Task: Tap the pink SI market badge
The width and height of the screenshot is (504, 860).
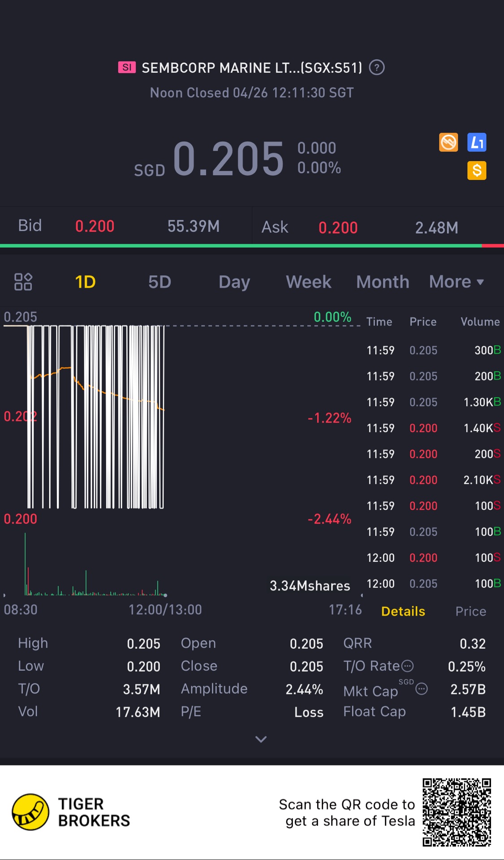Action: (127, 67)
